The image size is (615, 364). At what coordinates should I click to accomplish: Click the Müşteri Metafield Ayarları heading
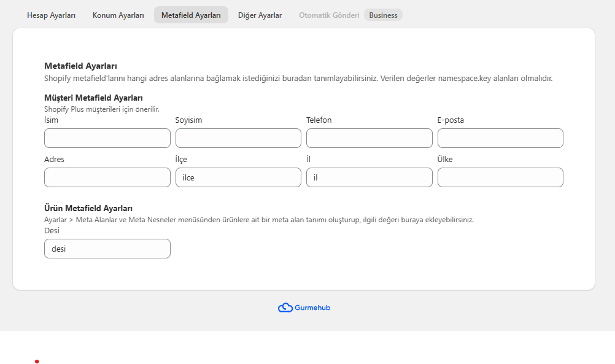point(93,98)
